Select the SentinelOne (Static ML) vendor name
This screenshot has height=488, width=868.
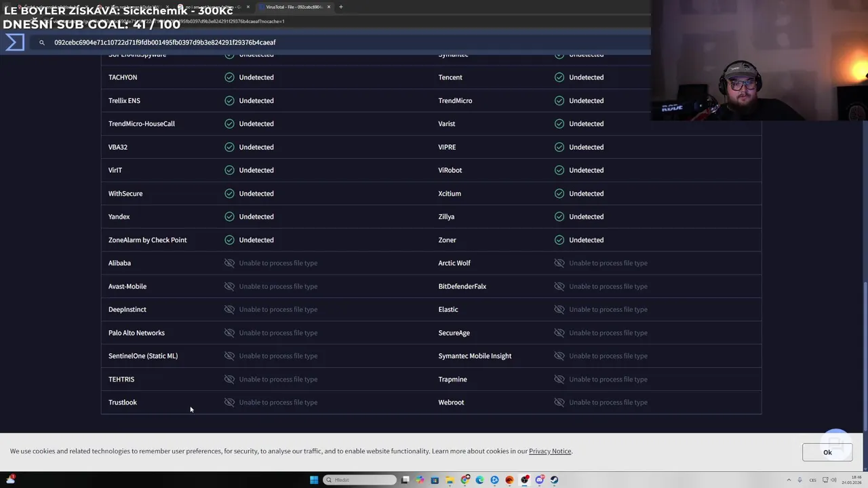point(143,356)
